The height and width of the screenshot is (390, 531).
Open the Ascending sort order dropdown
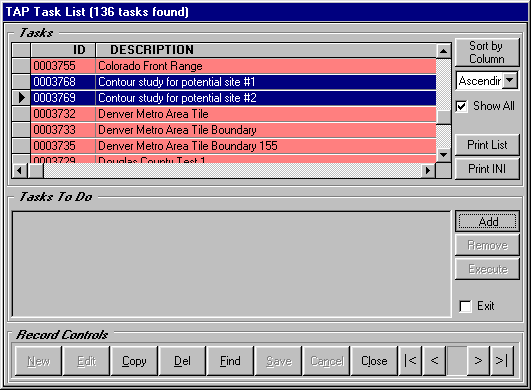pos(510,81)
